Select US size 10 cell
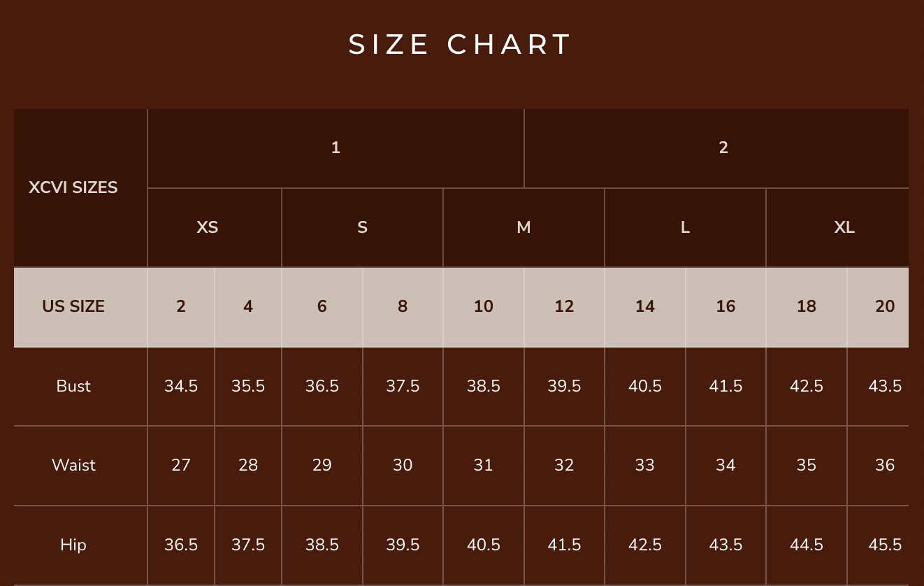Viewport: 924px width, 586px height. tap(484, 306)
